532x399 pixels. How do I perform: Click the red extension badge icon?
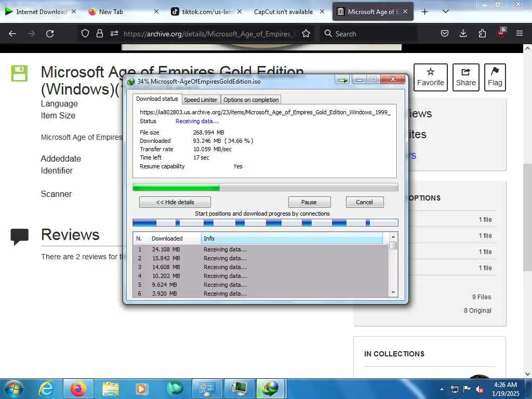pyautogui.click(x=501, y=33)
